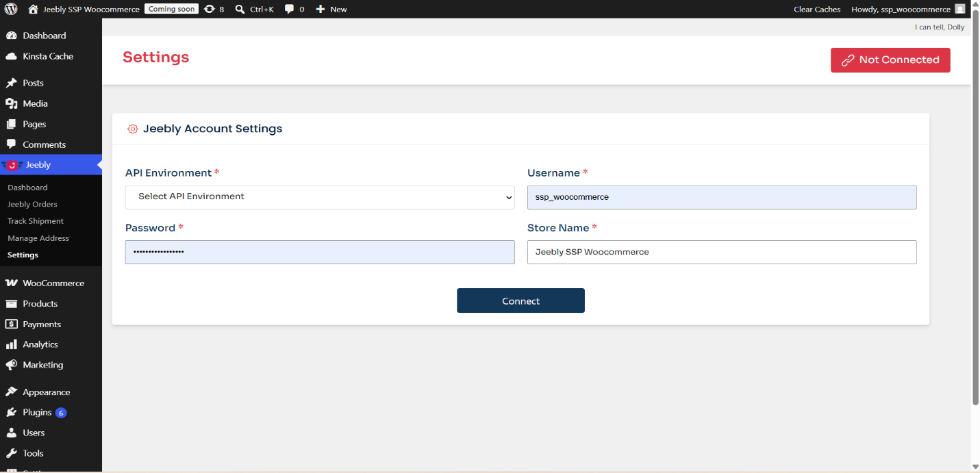The width and height of the screenshot is (980, 473).
Task: Open Jeebly Dashboard submenu item
Action: click(27, 188)
